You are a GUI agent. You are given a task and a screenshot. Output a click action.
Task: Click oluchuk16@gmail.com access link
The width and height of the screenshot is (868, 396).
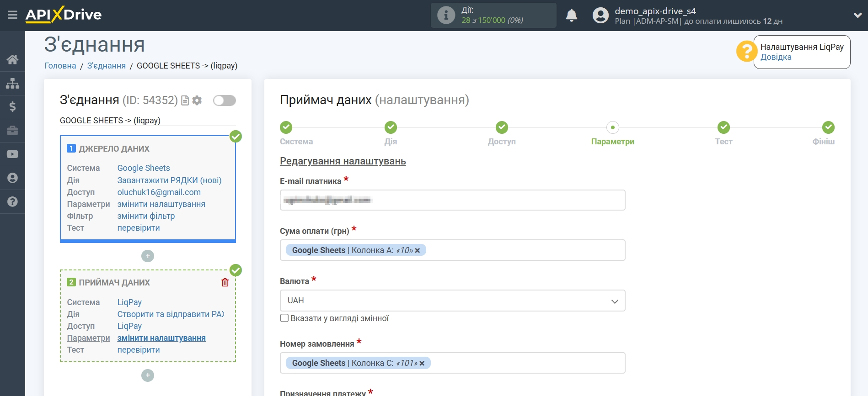point(159,192)
